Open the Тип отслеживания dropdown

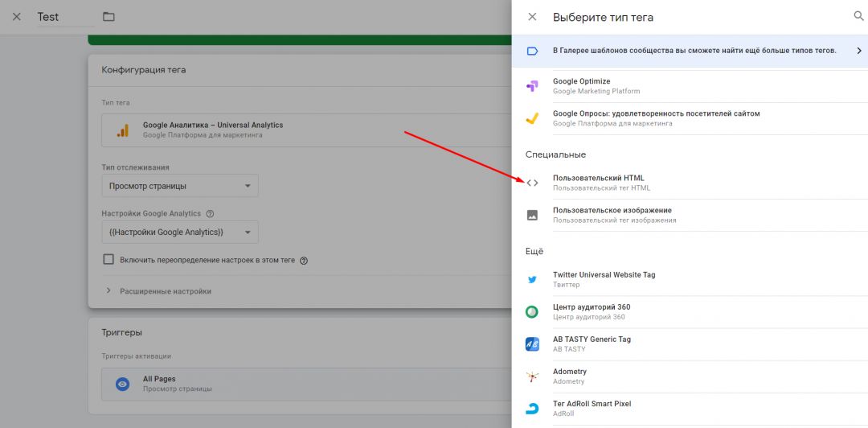click(180, 186)
